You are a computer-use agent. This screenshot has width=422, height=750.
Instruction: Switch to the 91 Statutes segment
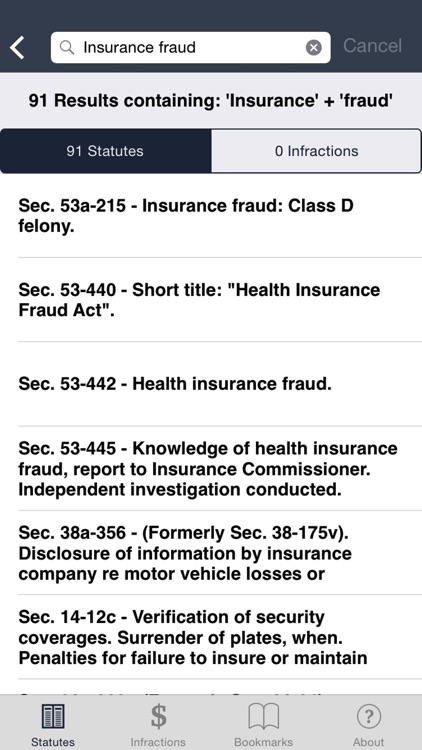click(105, 151)
